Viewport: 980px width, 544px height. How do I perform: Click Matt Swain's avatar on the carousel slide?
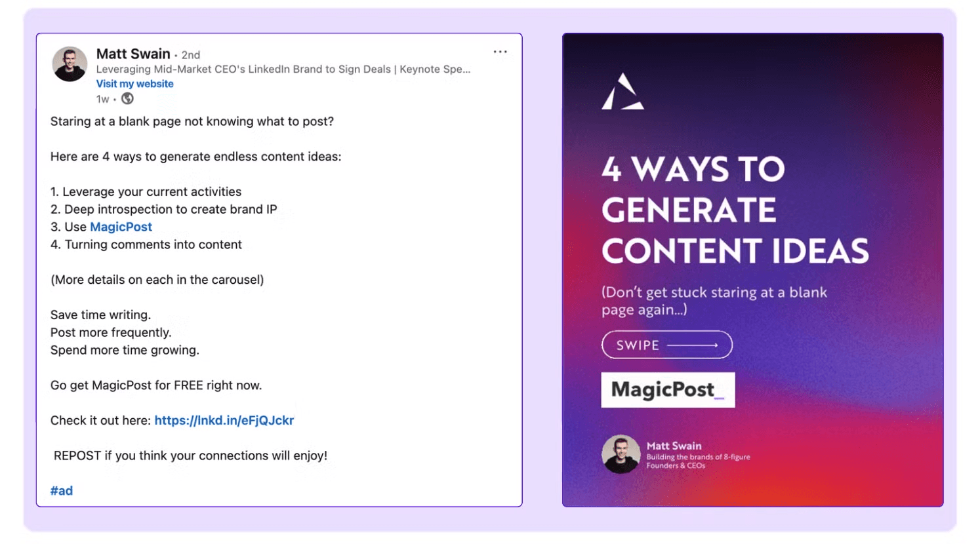(x=621, y=454)
